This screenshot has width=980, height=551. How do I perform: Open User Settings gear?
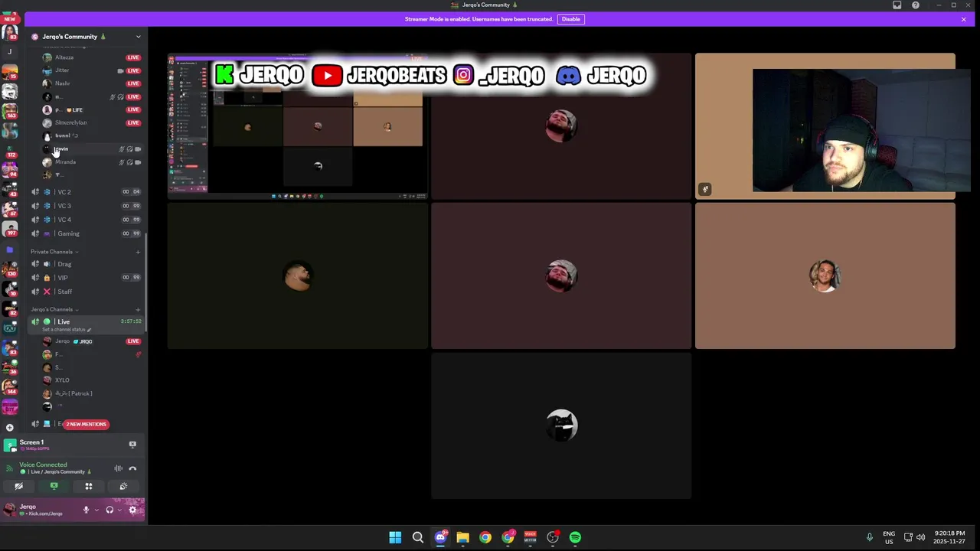pos(132,510)
